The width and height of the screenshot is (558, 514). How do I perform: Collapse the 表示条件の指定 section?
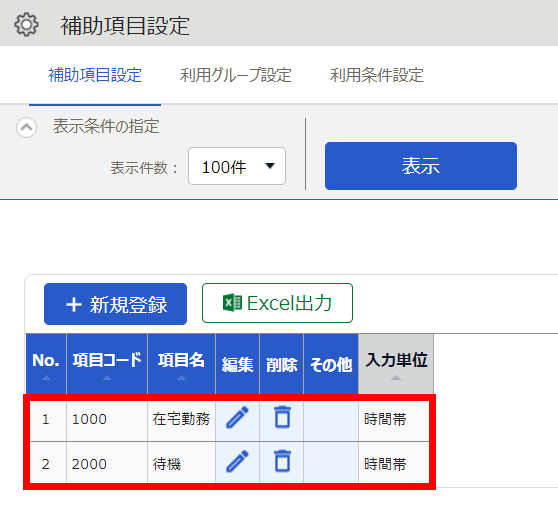(x=26, y=127)
